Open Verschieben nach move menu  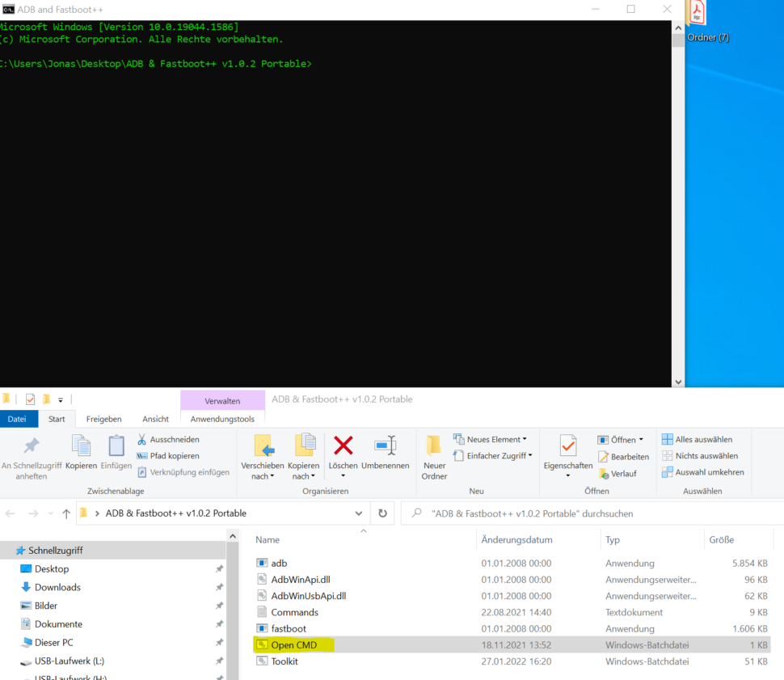(x=263, y=458)
